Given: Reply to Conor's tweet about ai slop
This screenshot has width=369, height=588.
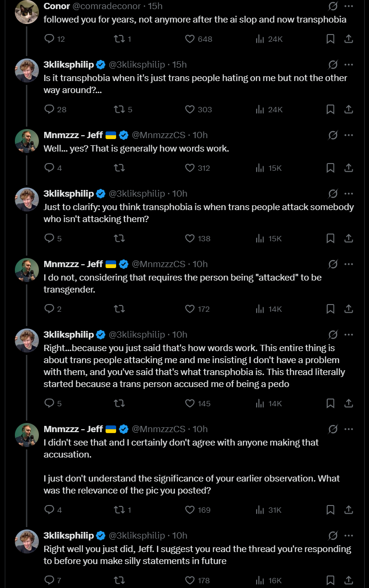Looking at the screenshot, I should coord(49,39).
